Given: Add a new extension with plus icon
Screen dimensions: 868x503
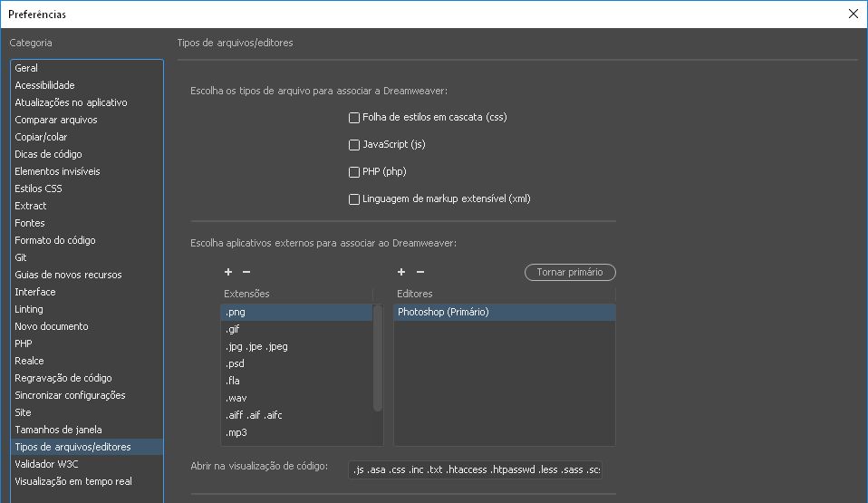Looking at the screenshot, I should pos(228,272).
